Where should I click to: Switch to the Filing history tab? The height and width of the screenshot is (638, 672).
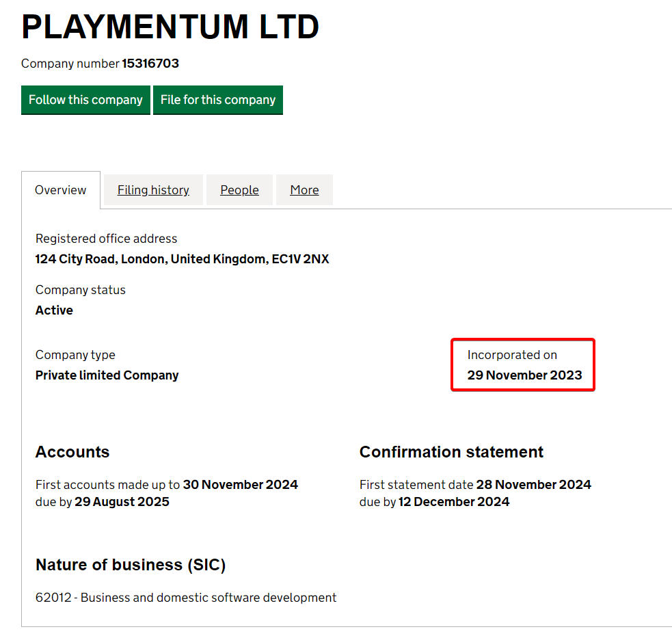pos(153,190)
